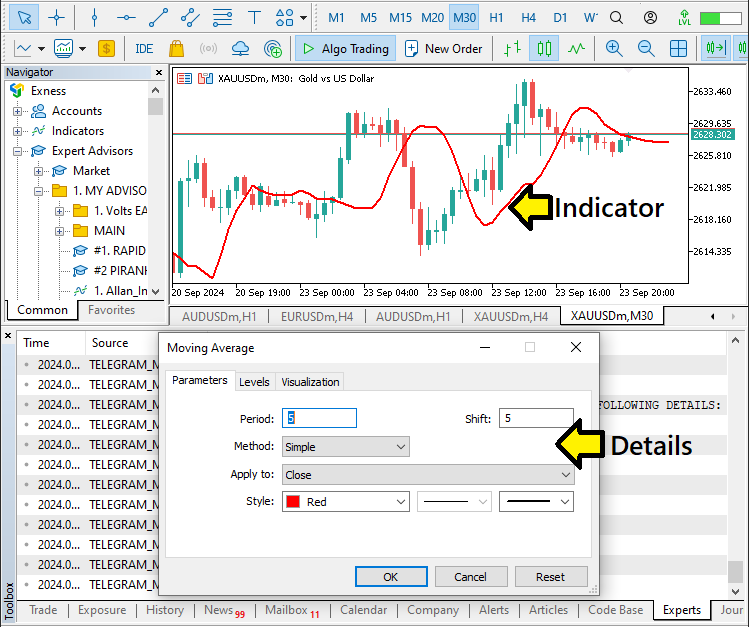This screenshot has width=749, height=627.
Task: Switch chart to line chart mode
Action: (x=576, y=48)
